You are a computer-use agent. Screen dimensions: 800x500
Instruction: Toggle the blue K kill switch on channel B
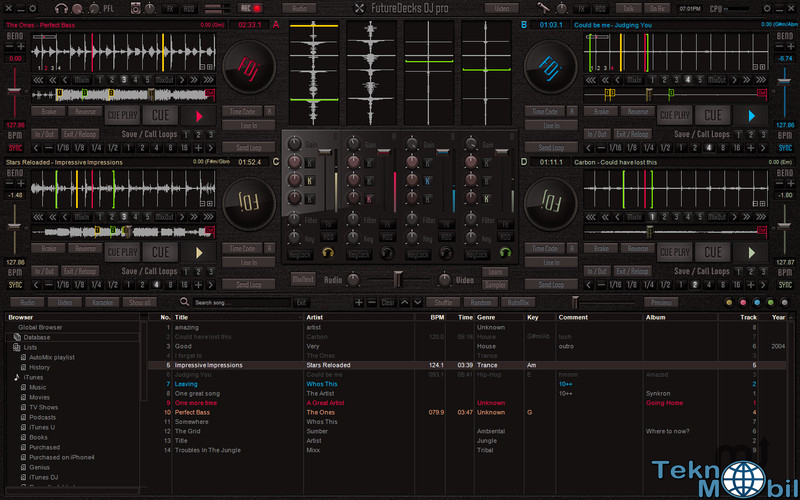(428, 181)
